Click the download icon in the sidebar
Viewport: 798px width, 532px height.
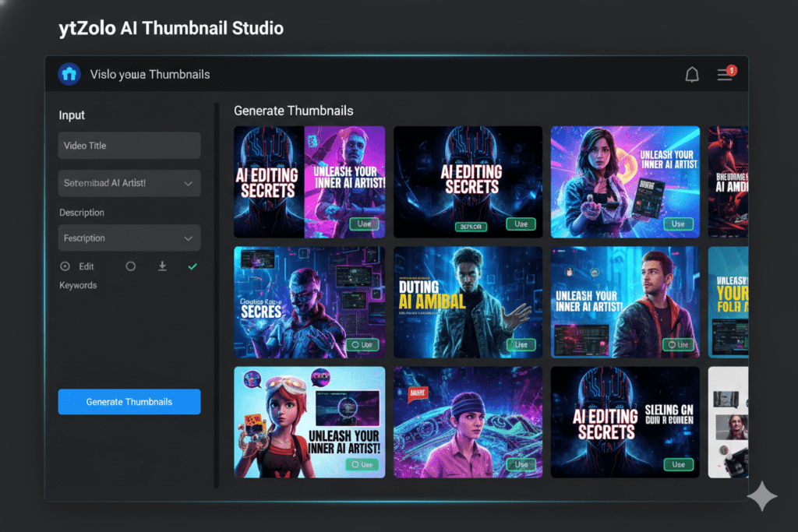162,266
